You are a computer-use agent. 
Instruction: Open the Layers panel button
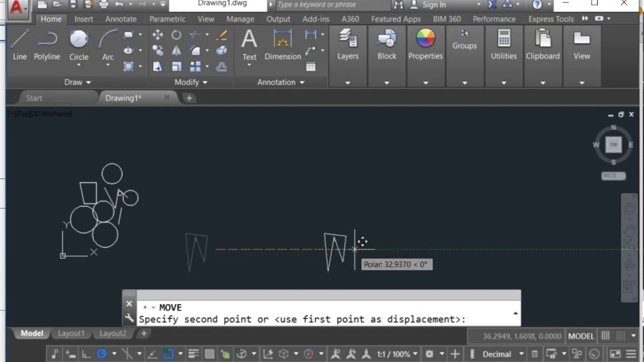348,45
